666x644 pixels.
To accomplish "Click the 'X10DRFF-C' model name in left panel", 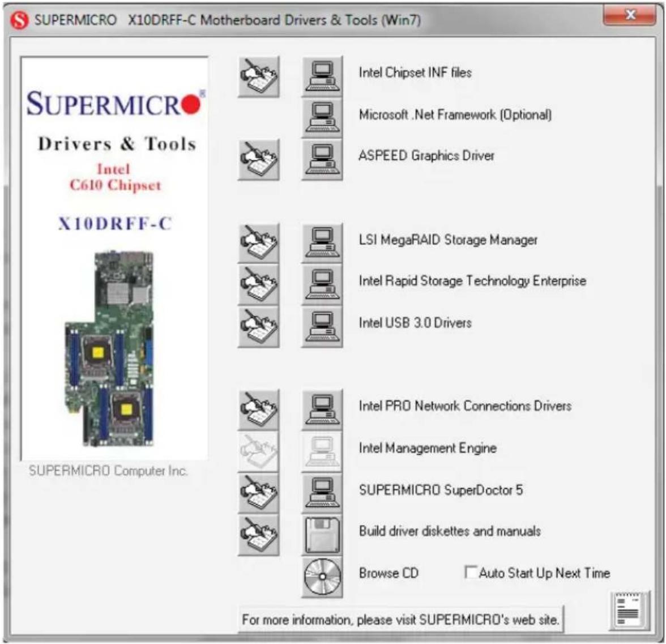I will pyautogui.click(x=114, y=223).
